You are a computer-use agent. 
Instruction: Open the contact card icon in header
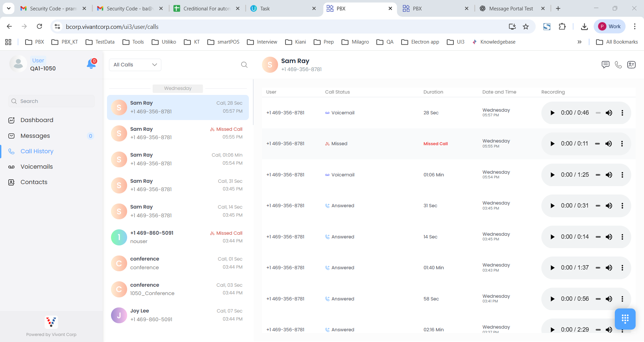[x=631, y=65]
